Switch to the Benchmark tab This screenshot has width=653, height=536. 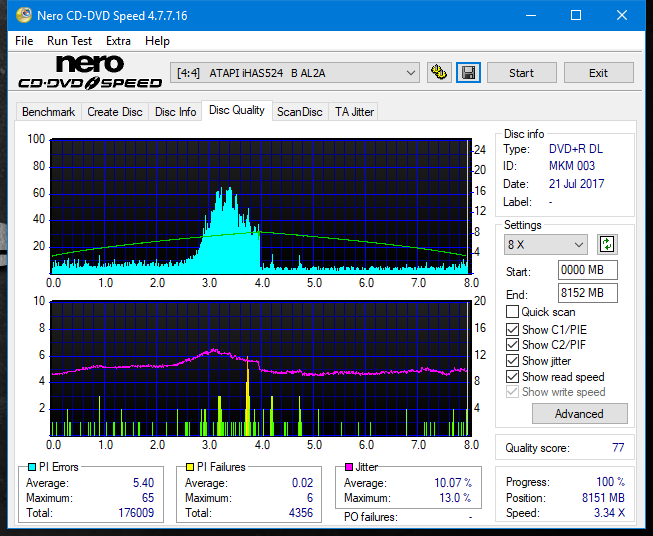click(x=49, y=112)
